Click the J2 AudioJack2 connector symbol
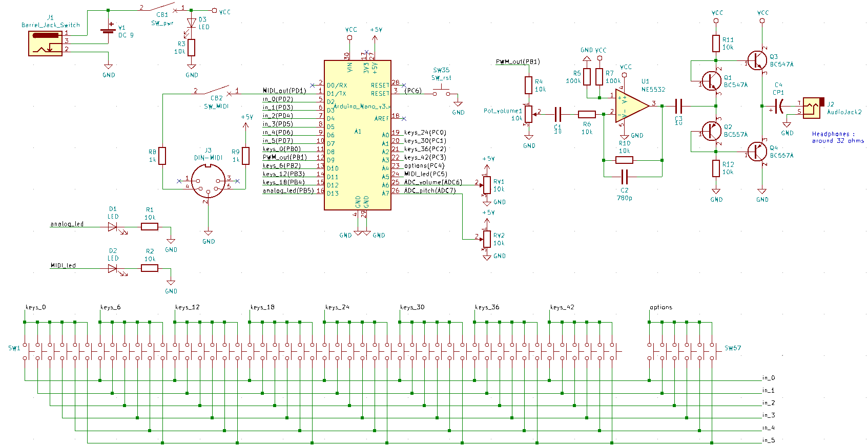Image resolution: width=868 pixels, height=446 pixels. pyautogui.click(x=813, y=108)
